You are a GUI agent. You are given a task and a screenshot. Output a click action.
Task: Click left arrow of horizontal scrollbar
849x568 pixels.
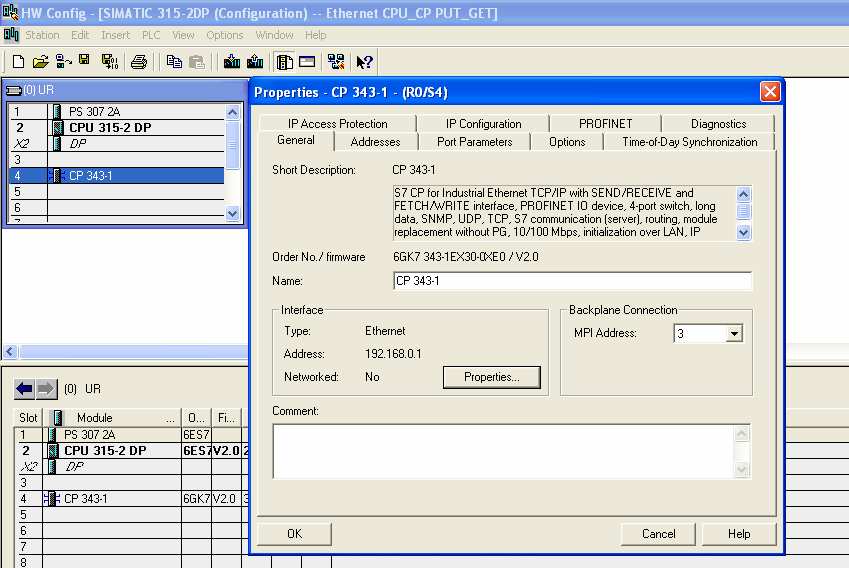tap(10, 352)
